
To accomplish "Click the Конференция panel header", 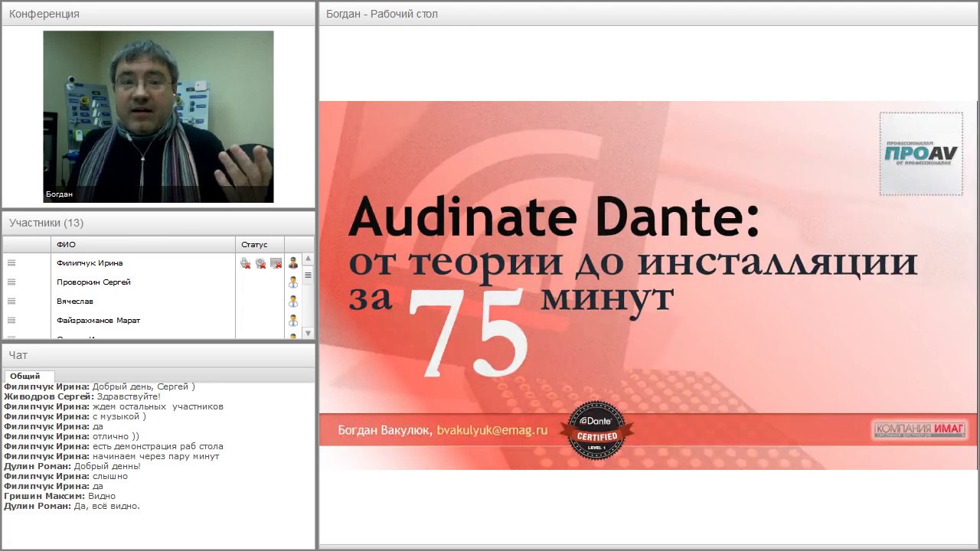I will coord(158,14).
